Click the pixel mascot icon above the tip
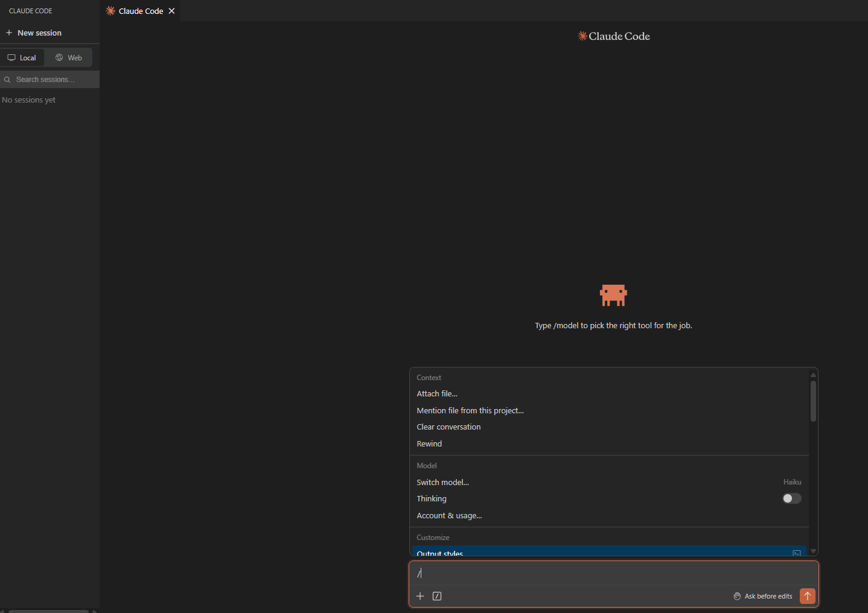868x613 pixels. coord(613,295)
